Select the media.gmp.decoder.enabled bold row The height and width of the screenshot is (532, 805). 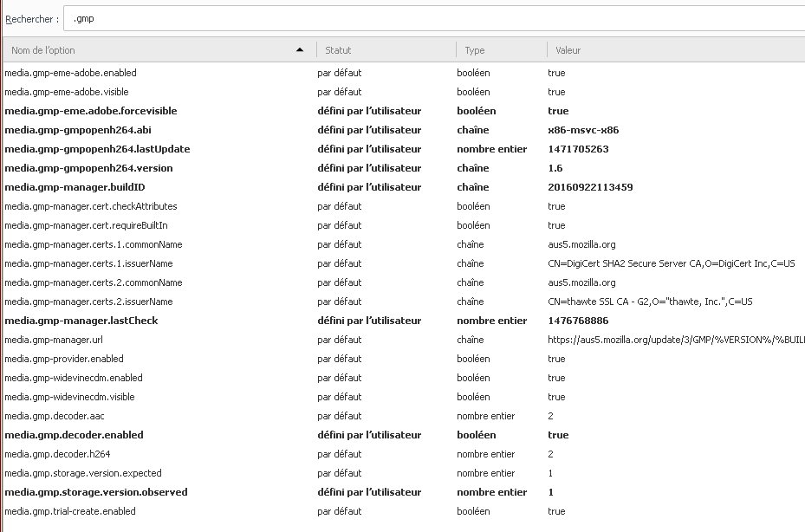74,435
